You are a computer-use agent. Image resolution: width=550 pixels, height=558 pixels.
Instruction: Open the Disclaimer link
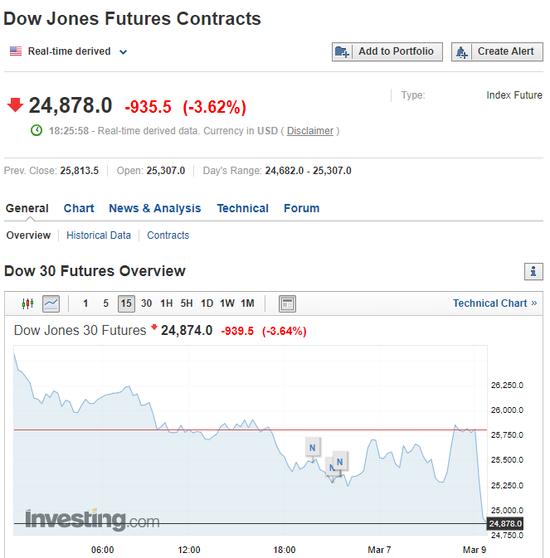point(310,131)
